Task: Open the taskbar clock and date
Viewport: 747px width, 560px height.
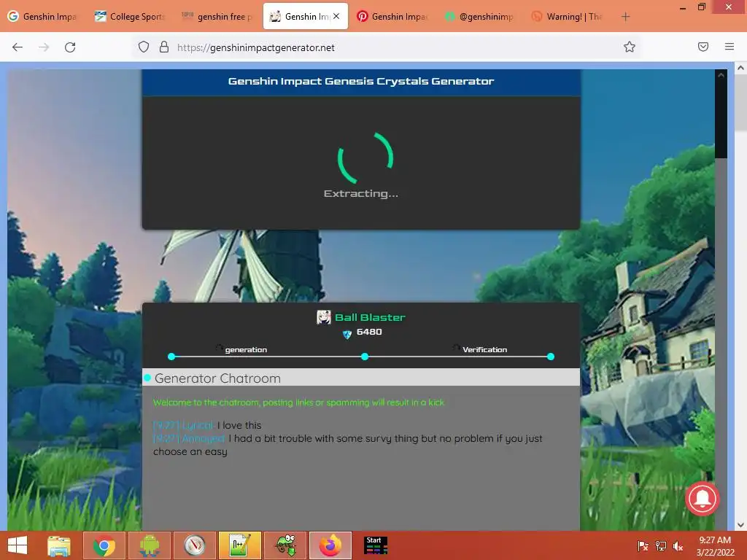Action: (715, 546)
